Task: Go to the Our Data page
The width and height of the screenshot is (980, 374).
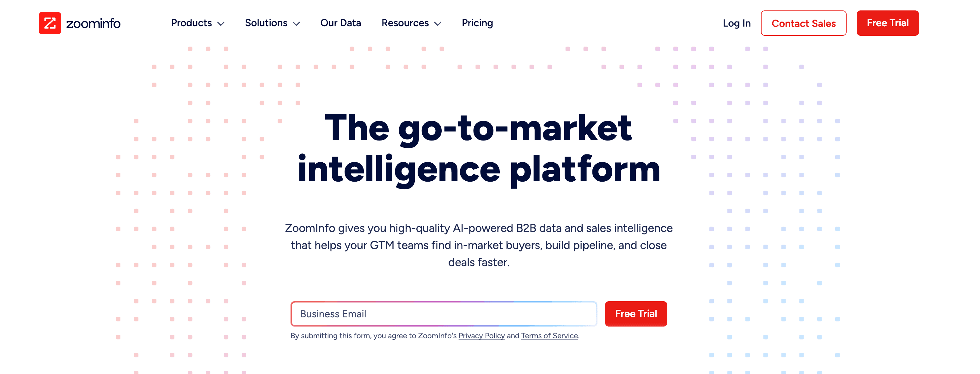Action: [340, 23]
